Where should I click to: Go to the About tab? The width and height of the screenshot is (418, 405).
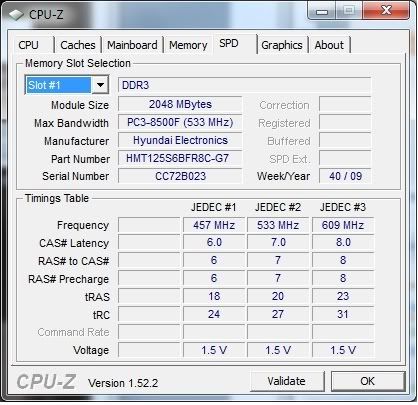pos(329,45)
